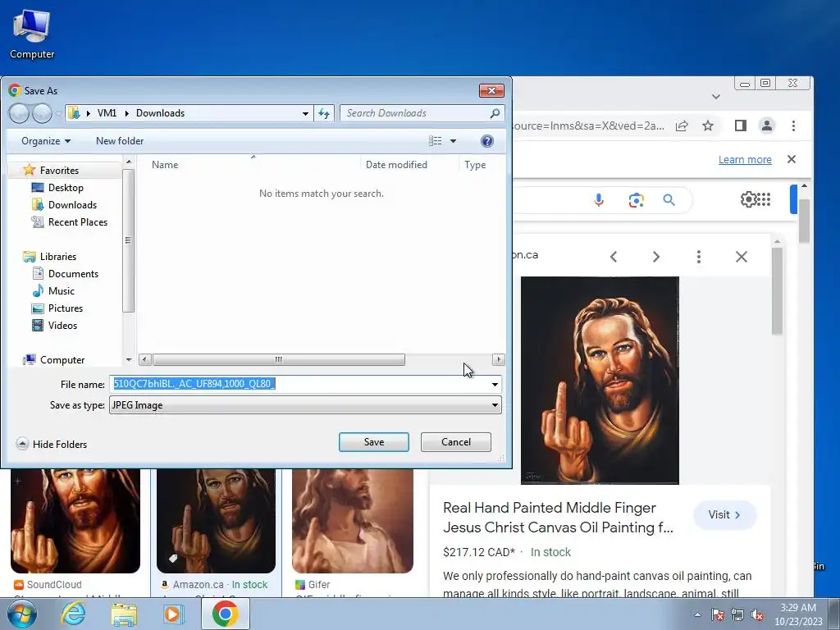Click the File name input field
Image resolution: width=840 pixels, height=630 pixels.
pyautogui.click(x=299, y=384)
